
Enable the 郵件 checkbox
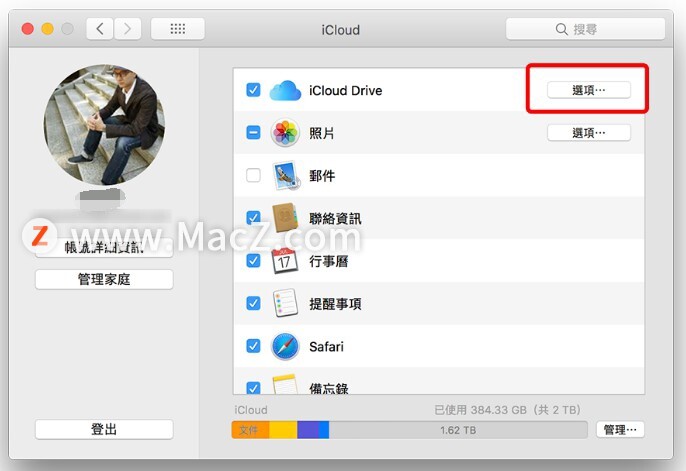click(x=253, y=175)
